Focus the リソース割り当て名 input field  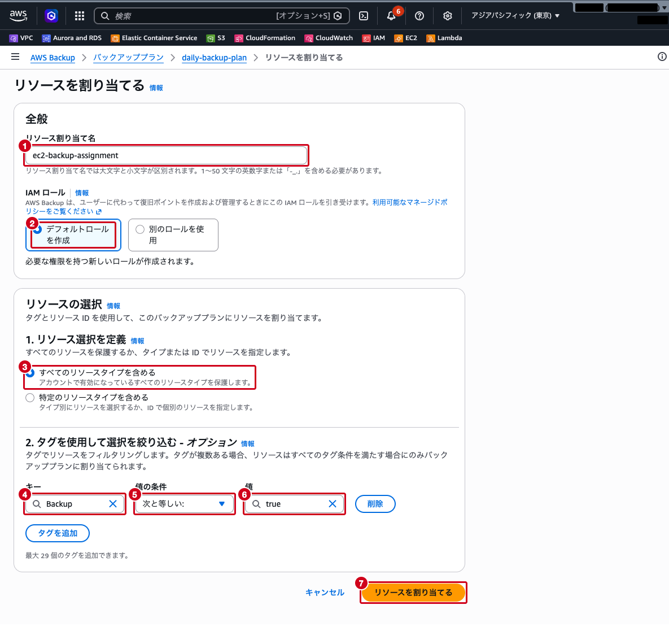167,155
